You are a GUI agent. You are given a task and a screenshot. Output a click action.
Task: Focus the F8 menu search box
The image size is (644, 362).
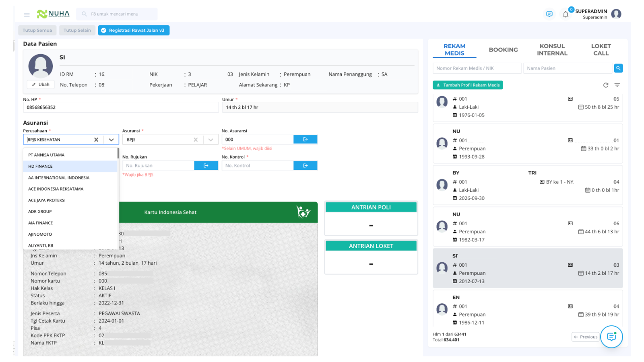point(117,14)
